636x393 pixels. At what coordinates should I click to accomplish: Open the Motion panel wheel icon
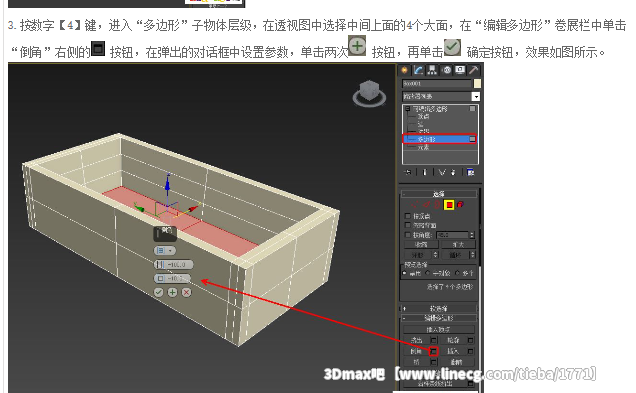click(447, 71)
